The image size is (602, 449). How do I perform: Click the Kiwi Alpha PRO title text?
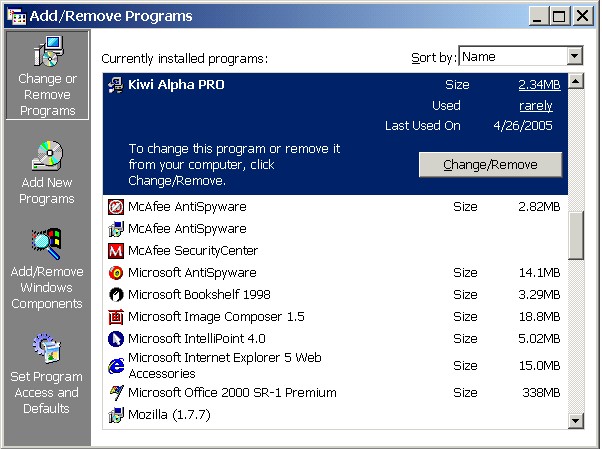tap(176, 84)
